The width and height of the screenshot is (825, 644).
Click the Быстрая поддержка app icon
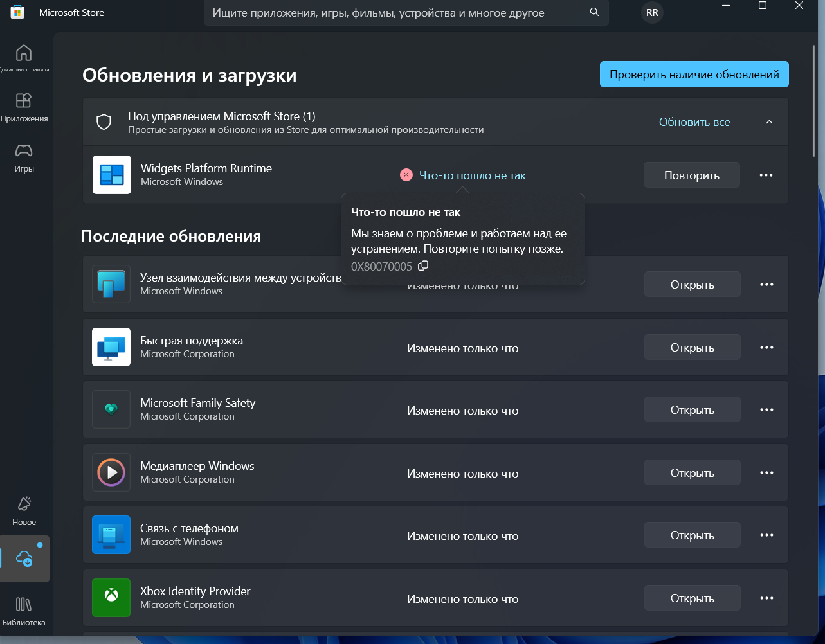tap(111, 347)
